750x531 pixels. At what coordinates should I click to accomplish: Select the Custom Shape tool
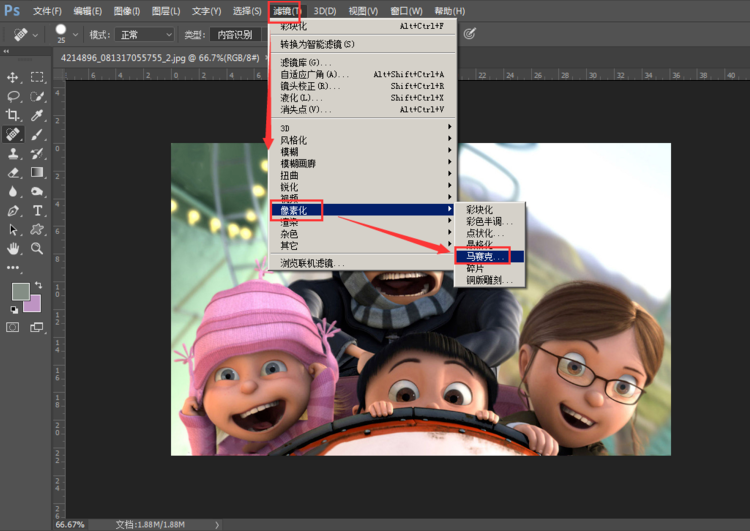[x=37, y=230]
